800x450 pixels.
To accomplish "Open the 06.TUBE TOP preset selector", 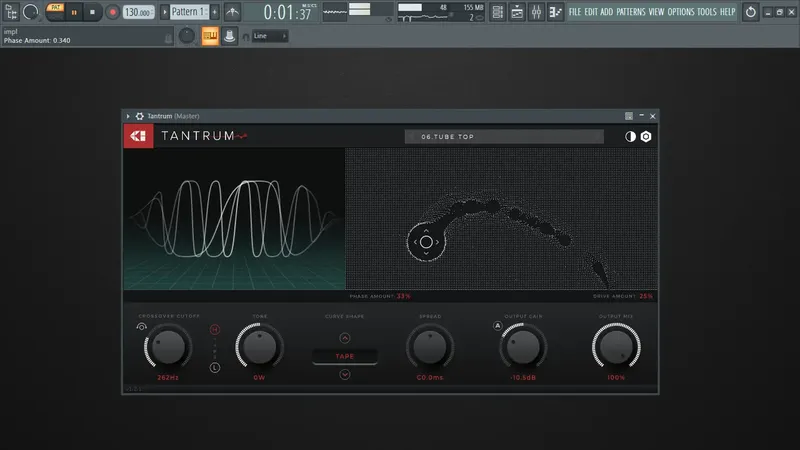I will pyautogui.click(x=504, y=137).
